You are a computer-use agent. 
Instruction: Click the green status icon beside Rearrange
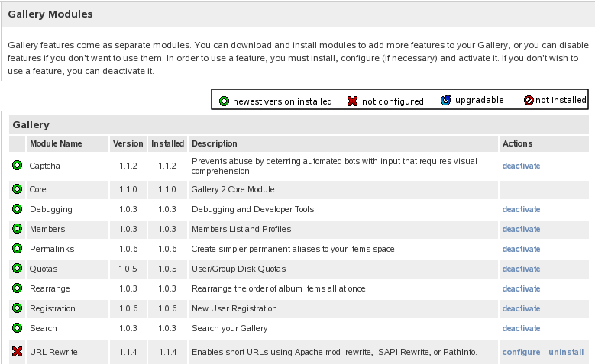17,288
